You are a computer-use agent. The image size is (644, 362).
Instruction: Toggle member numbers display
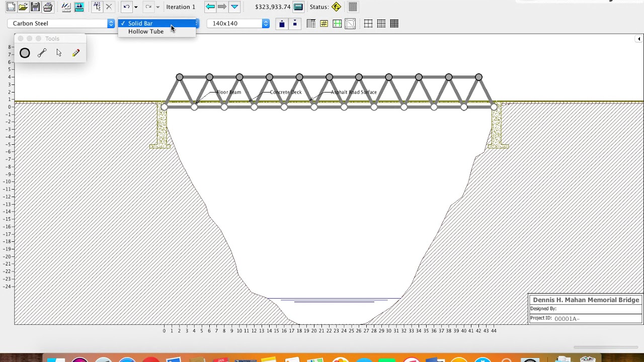tap(324, 24)
